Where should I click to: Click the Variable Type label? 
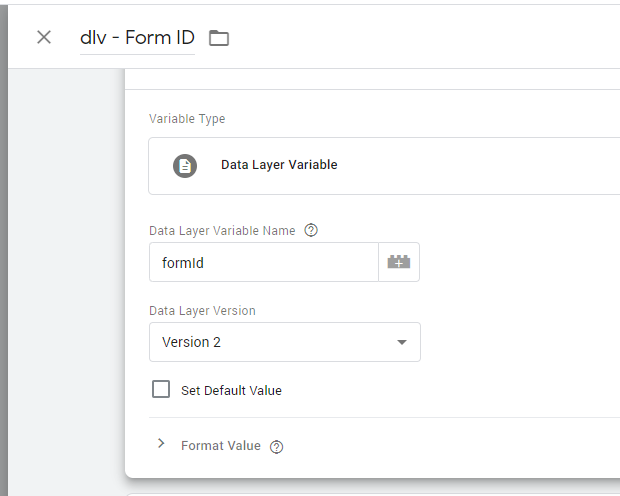(187, 119)
